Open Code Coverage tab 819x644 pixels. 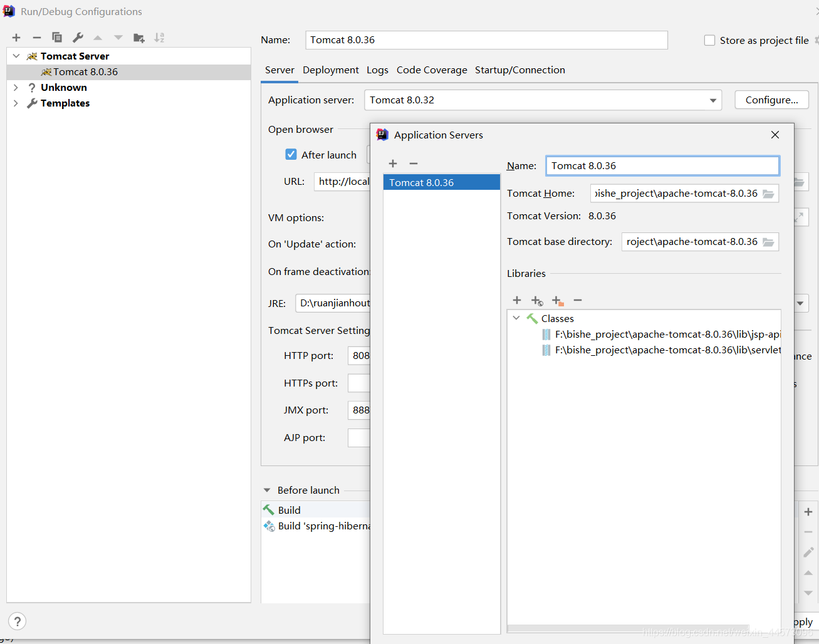pyautogui.click(x=432, y=70)
